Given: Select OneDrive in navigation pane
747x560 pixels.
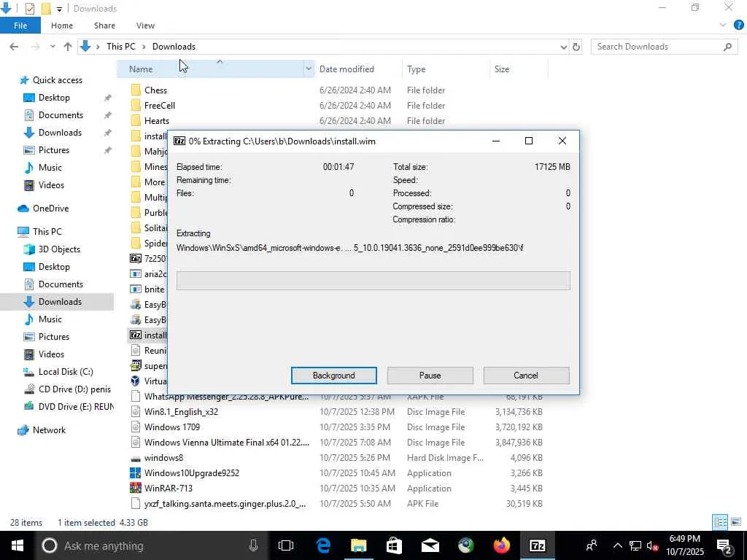Looking at the screenshot, I should point(50,209).
